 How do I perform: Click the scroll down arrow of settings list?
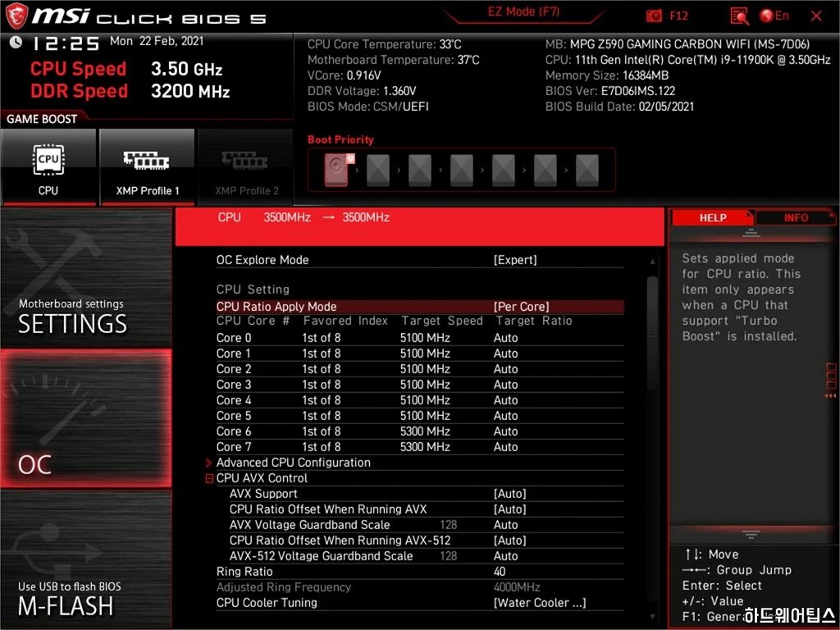(x=652, y=617)
